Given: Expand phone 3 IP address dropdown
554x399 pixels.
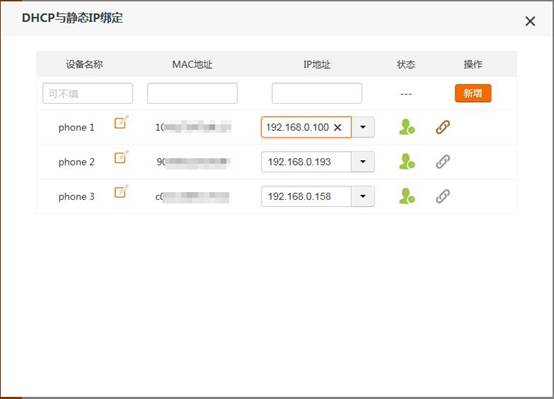Looking at the screenshot, I should (x=363, y=196).
